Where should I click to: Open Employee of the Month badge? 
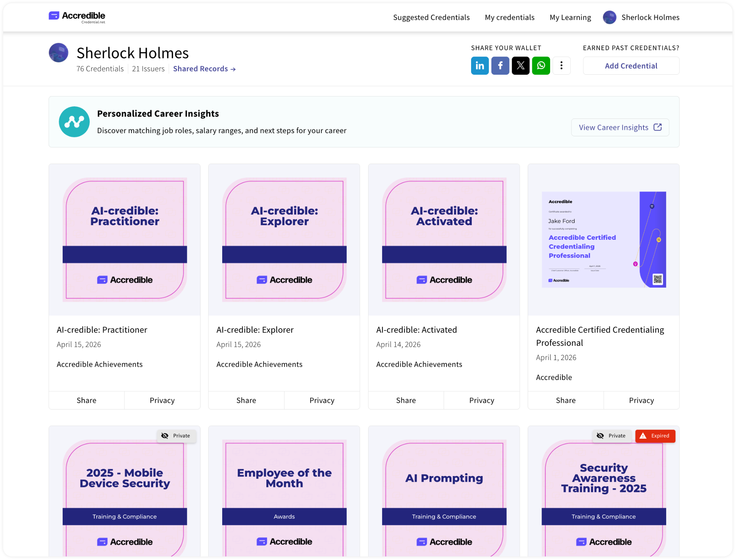pyautogui.click(x=284, y=498)
